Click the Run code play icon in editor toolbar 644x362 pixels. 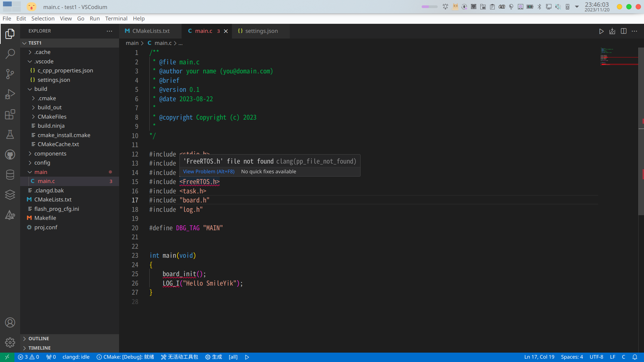(x=601, y=31)
